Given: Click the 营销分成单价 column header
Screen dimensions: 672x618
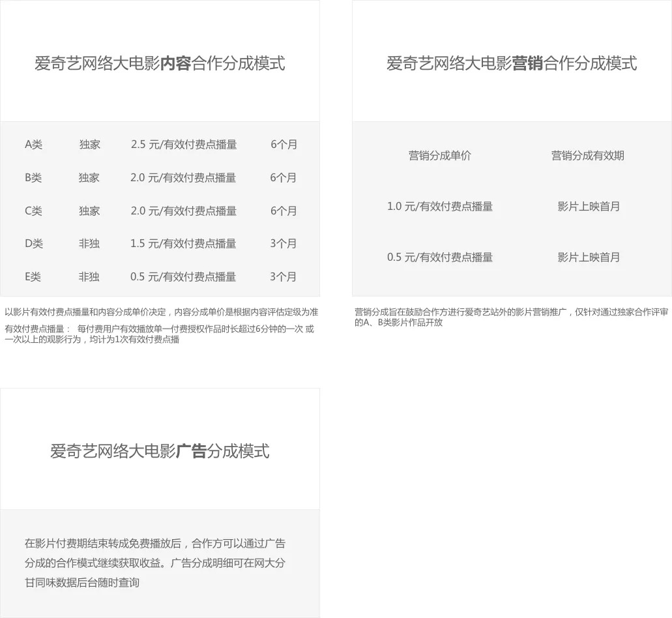Looking at the screenshot, I should (x=440, y=155).
